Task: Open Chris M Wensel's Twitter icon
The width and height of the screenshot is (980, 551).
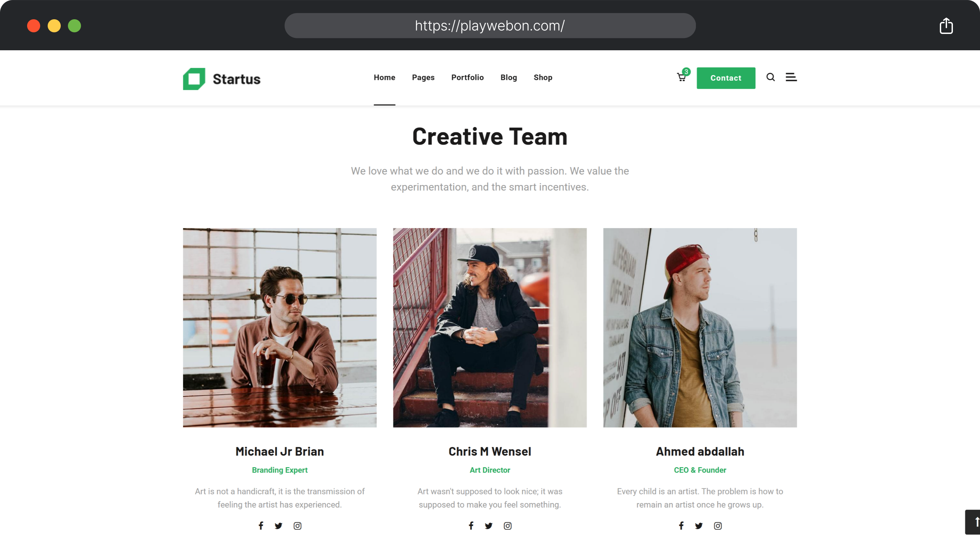Action: coord(489,526)
